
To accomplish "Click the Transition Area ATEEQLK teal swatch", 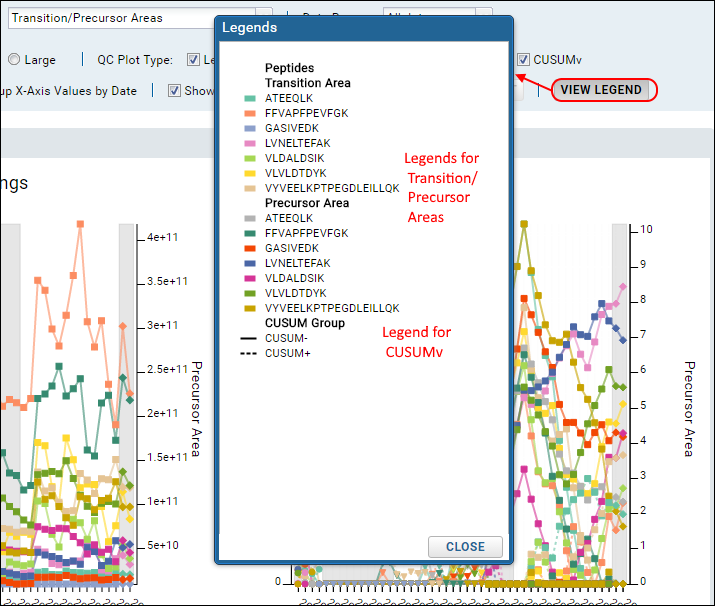I will point(250,98).
